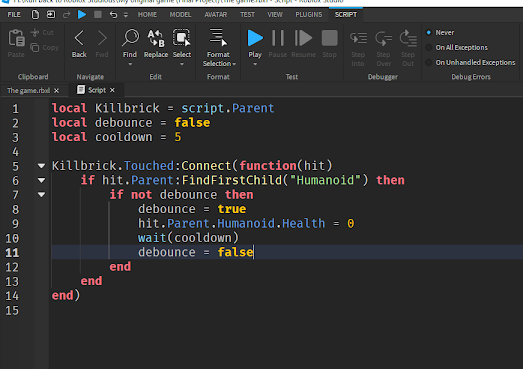Click the false keyword on line 2
The width and height of the screenshot is (523, 369).
click(x=192, y=122)
